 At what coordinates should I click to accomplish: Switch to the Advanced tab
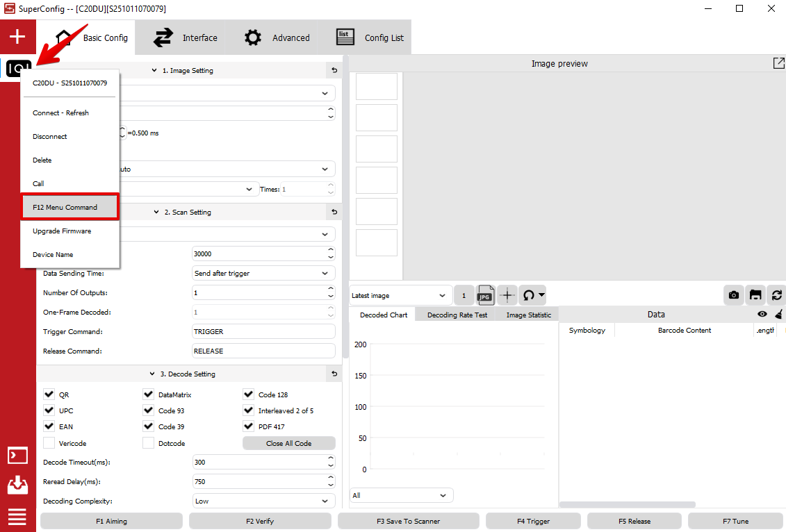(x=277, y=38)
